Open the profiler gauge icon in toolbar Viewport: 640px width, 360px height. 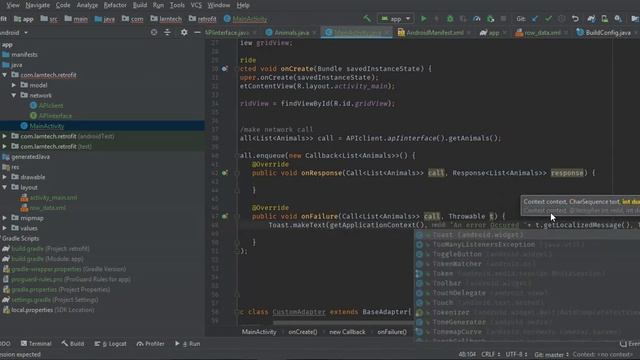(476, 19)
